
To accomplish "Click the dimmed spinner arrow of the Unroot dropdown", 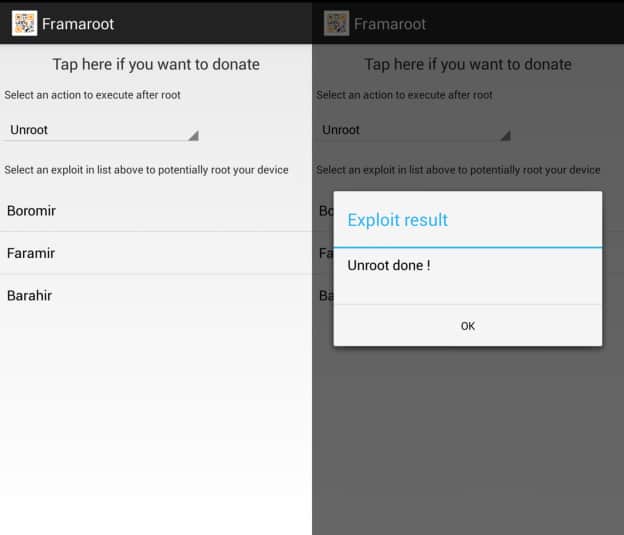I will point(505,136).
